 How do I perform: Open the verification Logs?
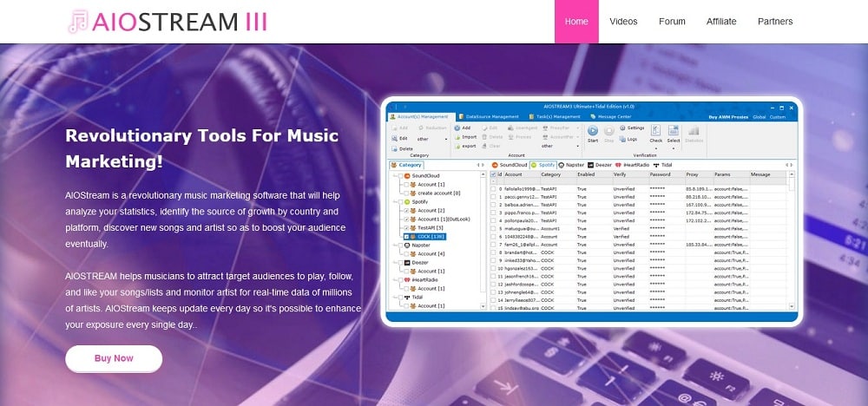(628, 140)
